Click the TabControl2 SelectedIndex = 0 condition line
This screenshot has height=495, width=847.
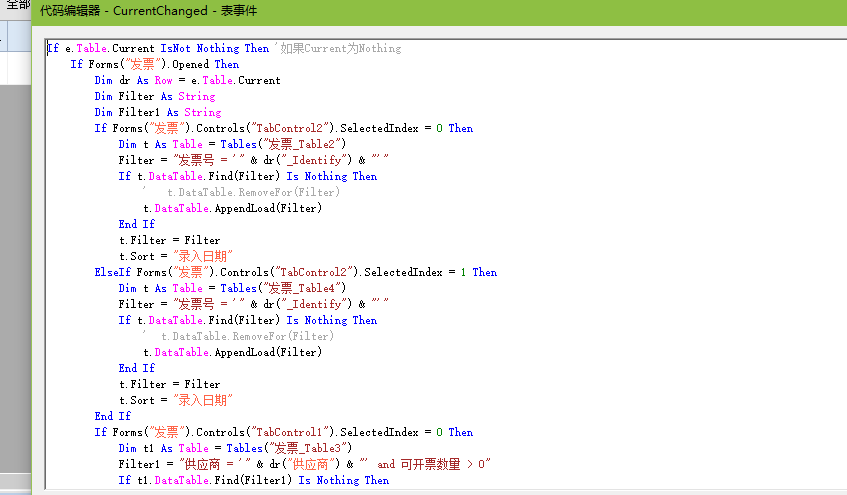[284, 128]
